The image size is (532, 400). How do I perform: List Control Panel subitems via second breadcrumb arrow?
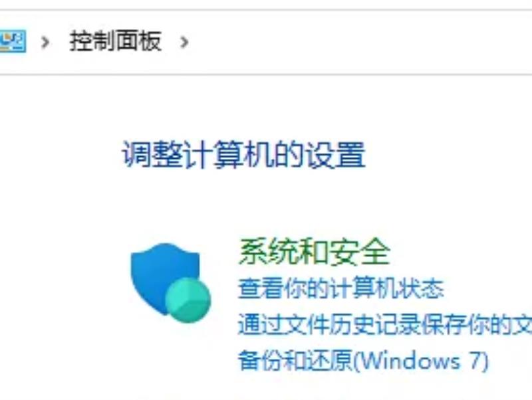coord(184,42)
